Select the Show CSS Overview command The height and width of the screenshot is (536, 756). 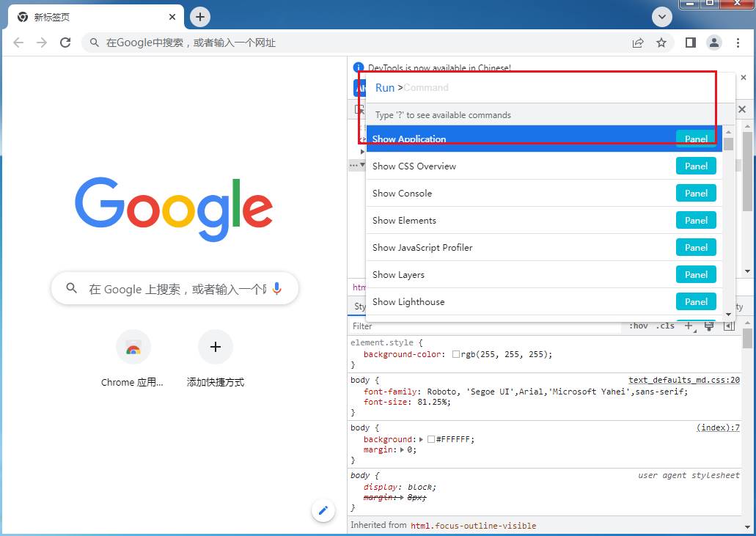pyautogui.click(x=544, y=166)
